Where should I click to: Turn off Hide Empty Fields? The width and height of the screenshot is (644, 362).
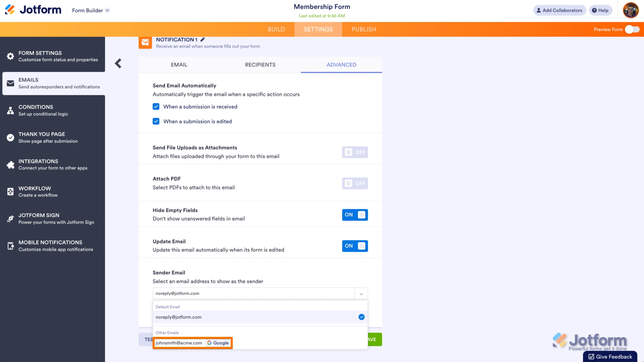(355, 215)
